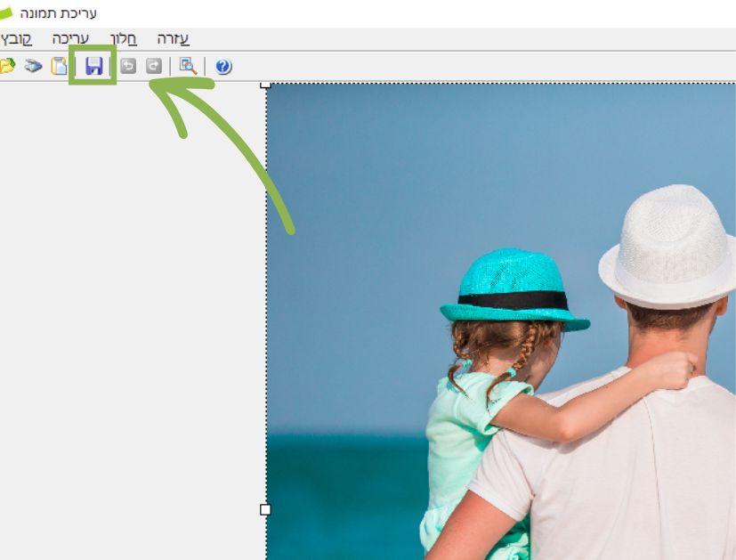Undo the last edit
The image size is (736, 560).
pyautogui.click(x=128, y=66)
